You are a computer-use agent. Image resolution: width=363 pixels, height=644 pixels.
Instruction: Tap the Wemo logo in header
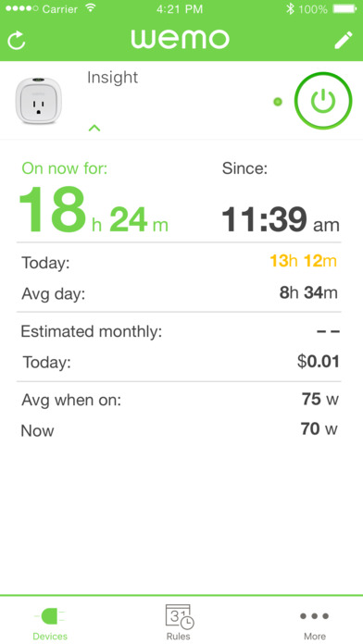(180, 39)
